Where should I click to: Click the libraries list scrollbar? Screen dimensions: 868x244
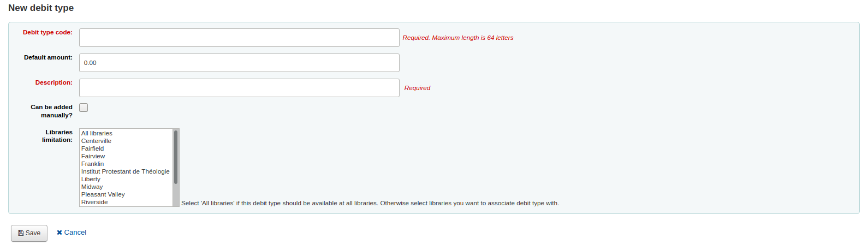pos(176,158)
